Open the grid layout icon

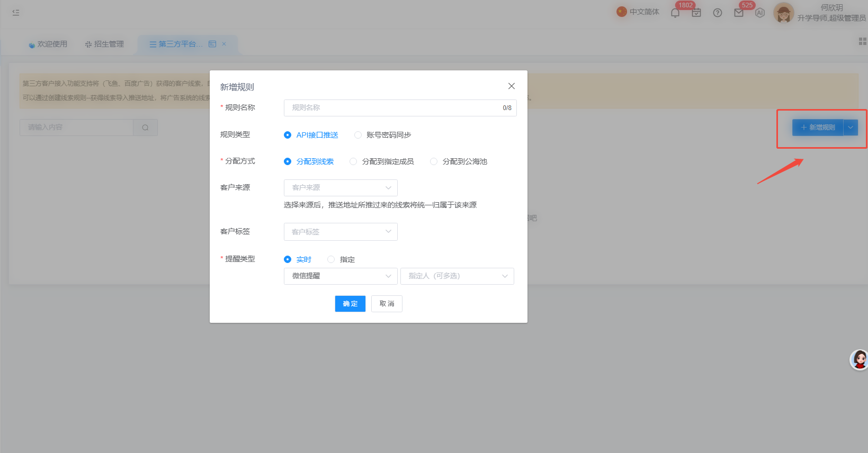tap(862, 41)
